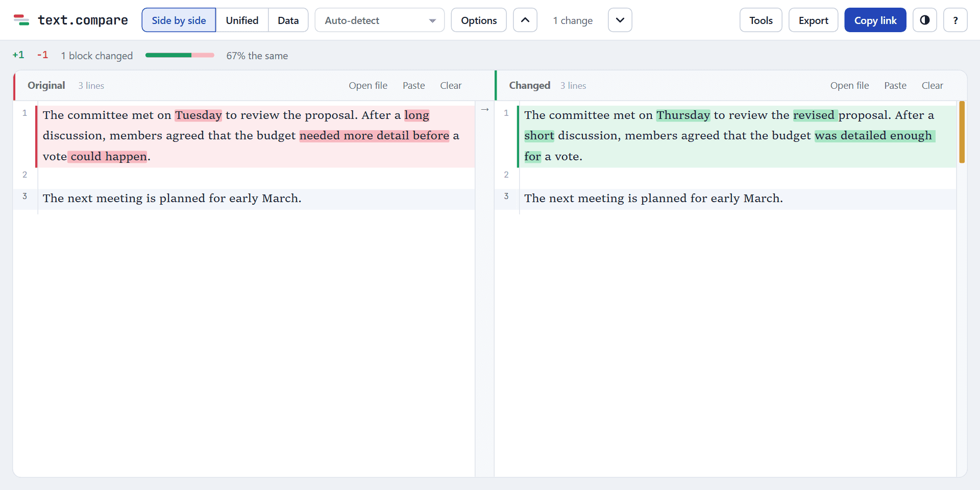Click the highlighted word 'short' in Changed
This screenshot has width=980, height=490.
539,136
